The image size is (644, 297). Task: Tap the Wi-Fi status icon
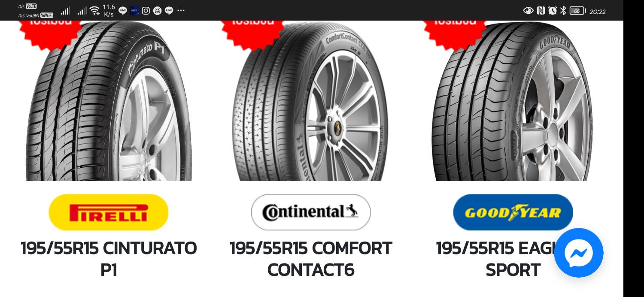pyautogui.click(x=95, y=11)
